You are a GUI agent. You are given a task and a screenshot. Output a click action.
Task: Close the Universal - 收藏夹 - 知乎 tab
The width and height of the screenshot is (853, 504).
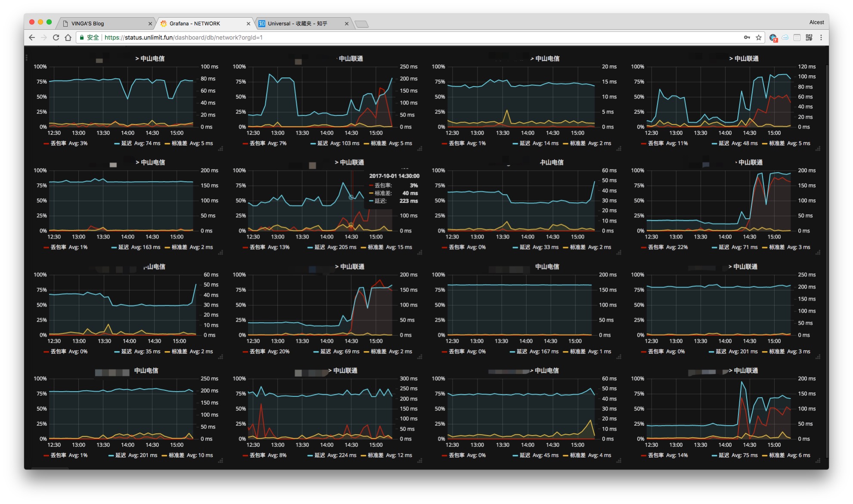click(347, 24)
